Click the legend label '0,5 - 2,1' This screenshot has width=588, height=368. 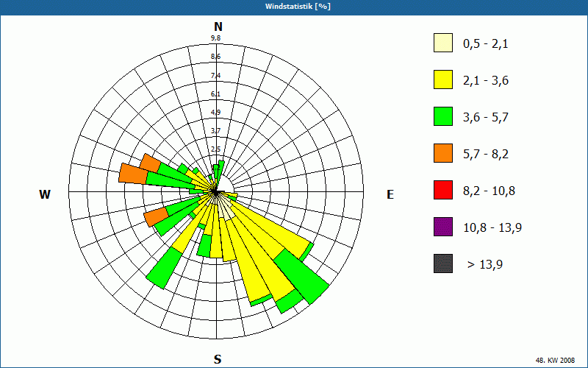tap(485, 44)
